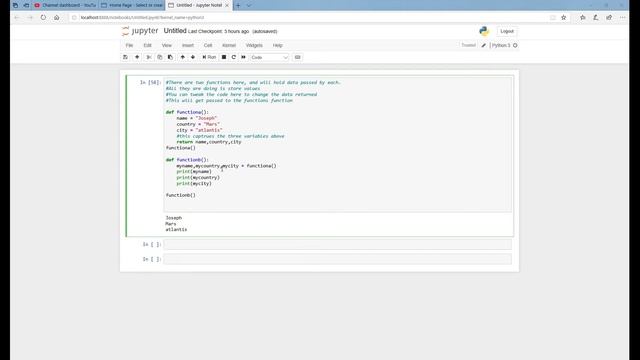
Task: Click the output text Joseph
Action: (173, 218)
